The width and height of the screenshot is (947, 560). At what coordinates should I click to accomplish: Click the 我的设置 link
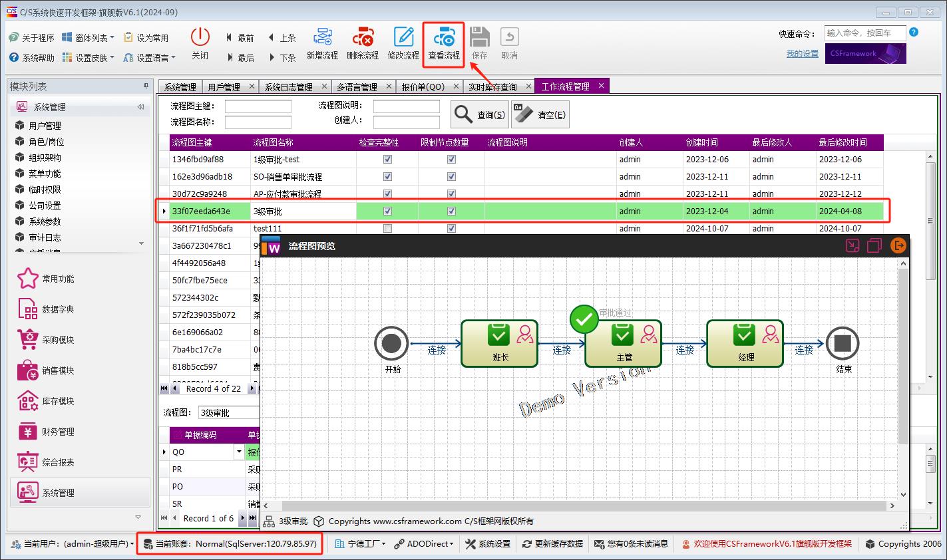point(801,54)
